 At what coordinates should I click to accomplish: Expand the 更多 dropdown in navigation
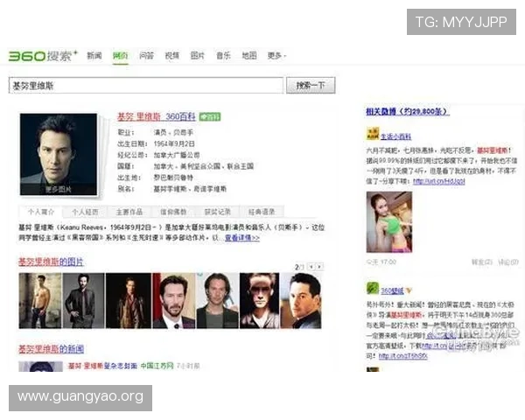(x=276, y=55)
